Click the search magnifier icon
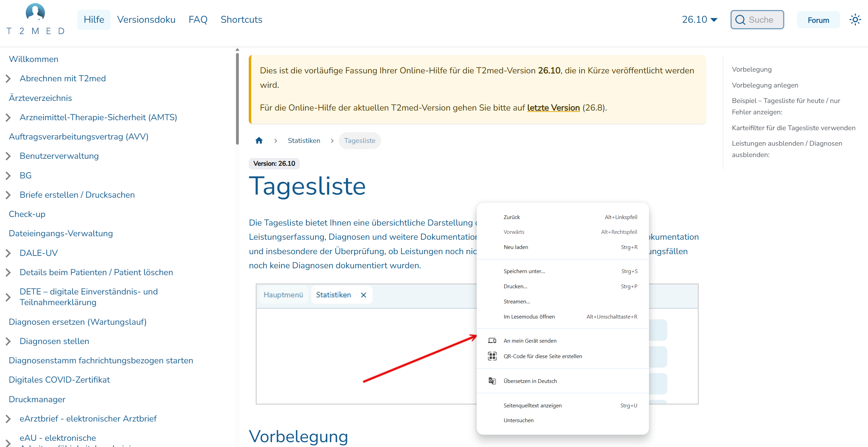The image size is (868, 447). 740,20
